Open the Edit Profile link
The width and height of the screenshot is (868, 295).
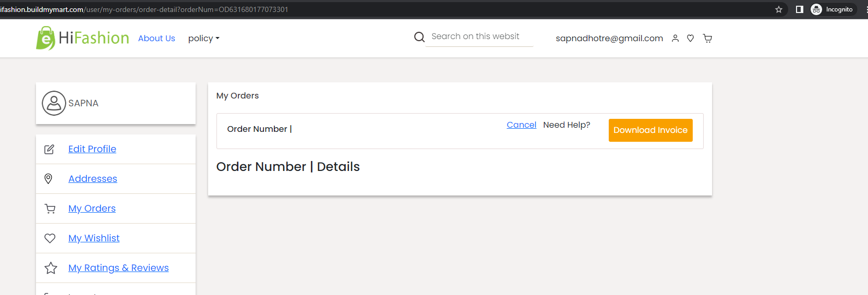[x=92, y=149]
